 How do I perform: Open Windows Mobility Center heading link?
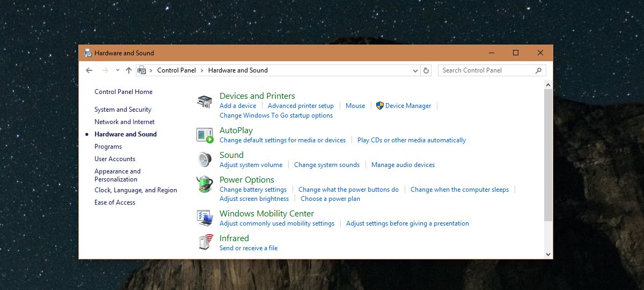tap(267, 214)
